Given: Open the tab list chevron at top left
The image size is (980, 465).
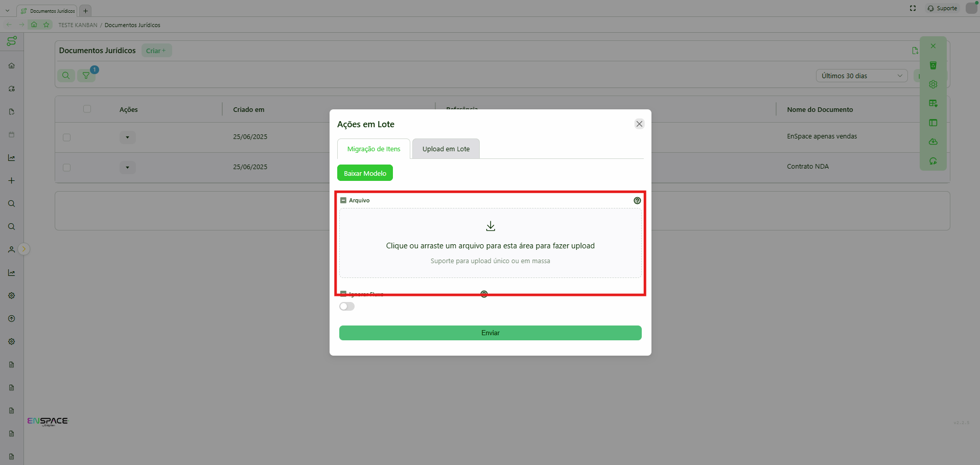Looking at the screenshot, I should (8, 10).
